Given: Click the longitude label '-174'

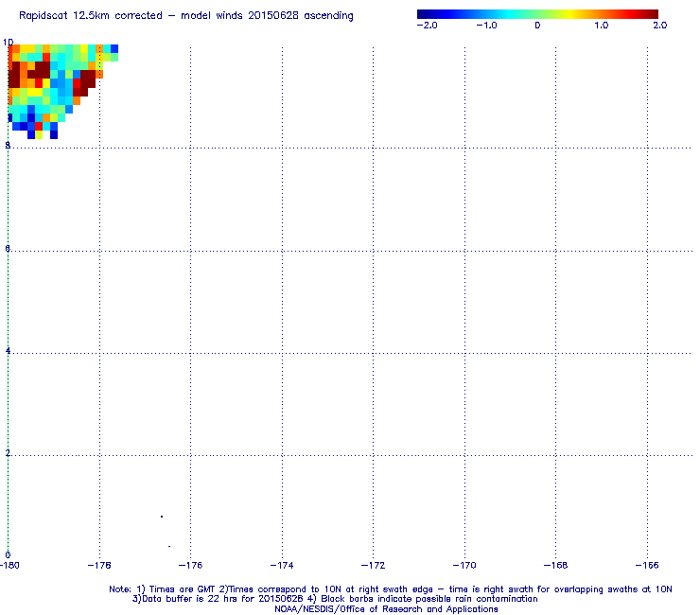Looking at the screenshot, I should (x=282, y=566).
